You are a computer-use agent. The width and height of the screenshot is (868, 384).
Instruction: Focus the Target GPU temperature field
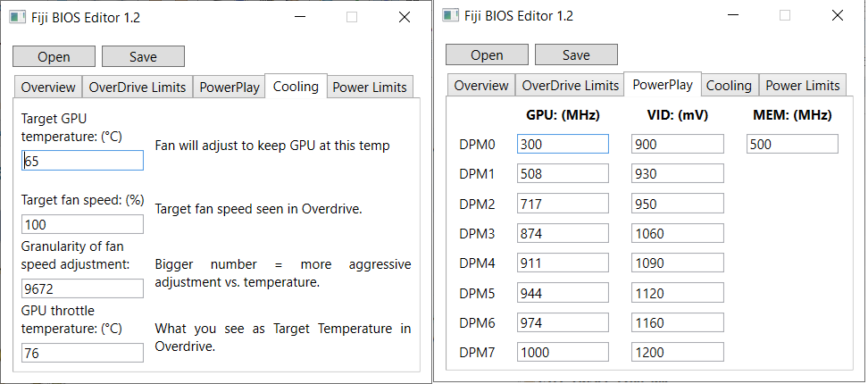click(x=82, y=161)
